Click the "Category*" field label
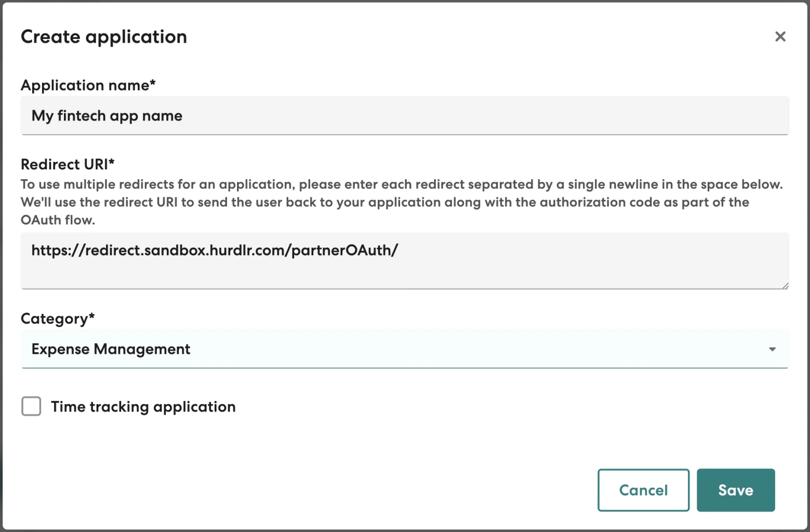The height and width of the screenshot is (532, 810). pyautogui.click(x=57, y=318)
